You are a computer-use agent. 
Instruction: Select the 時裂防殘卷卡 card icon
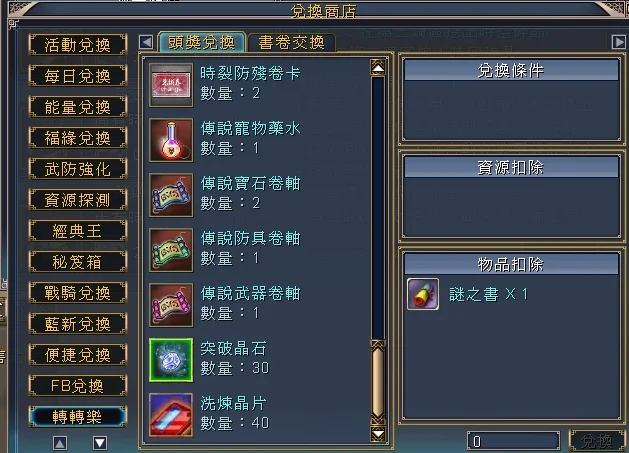tap(171, 85)
